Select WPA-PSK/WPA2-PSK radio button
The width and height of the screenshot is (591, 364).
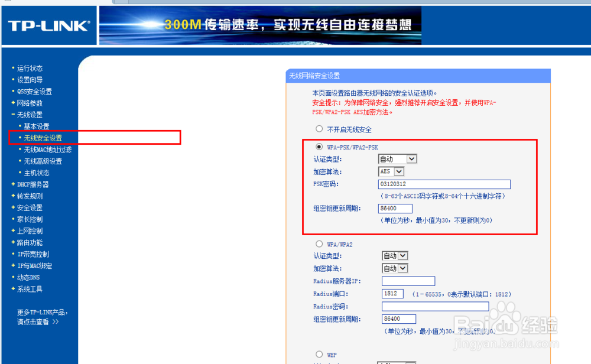coord(319,147)
